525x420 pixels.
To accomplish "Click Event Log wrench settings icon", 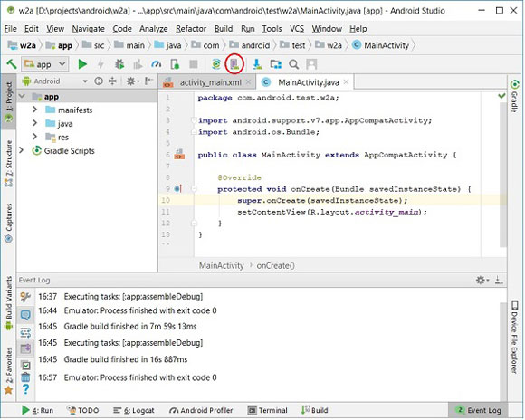I will pyautogui.click(x=25, y=297).
